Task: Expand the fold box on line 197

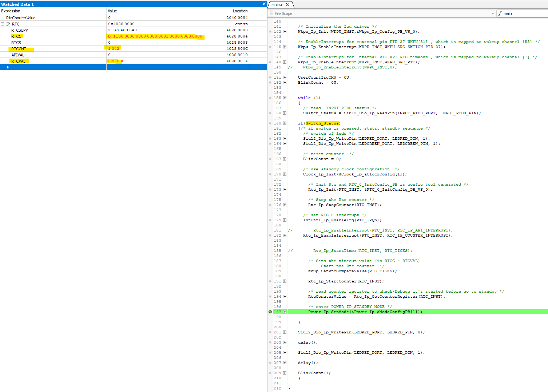Action: [x=285, y=312]
